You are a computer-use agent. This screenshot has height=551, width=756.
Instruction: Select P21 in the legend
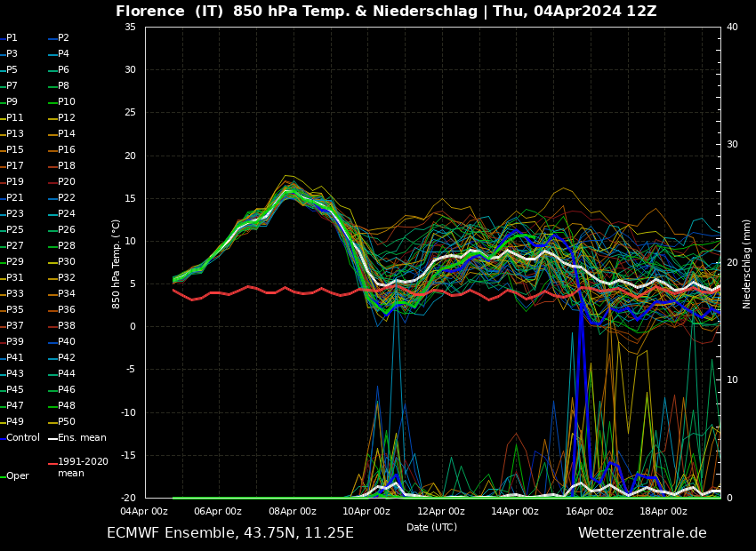(x=12, y=197)
